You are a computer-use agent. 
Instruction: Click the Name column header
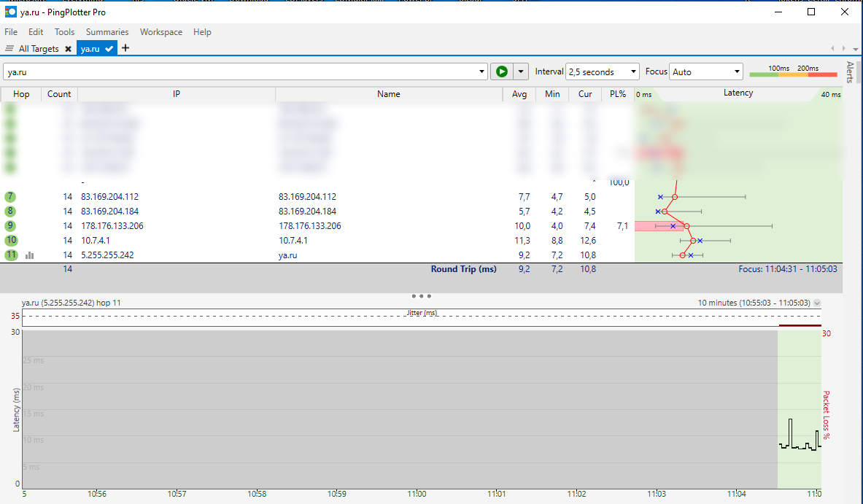coord(389,94)
